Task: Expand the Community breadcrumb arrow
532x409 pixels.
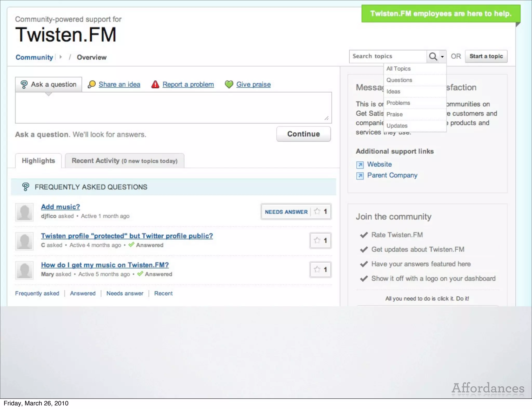Action: (x=61, y=57)
